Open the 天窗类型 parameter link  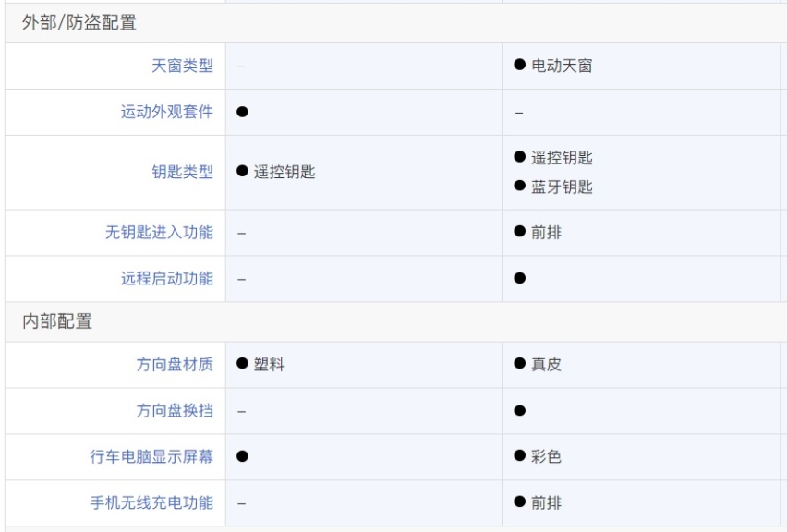click(182, 66)
